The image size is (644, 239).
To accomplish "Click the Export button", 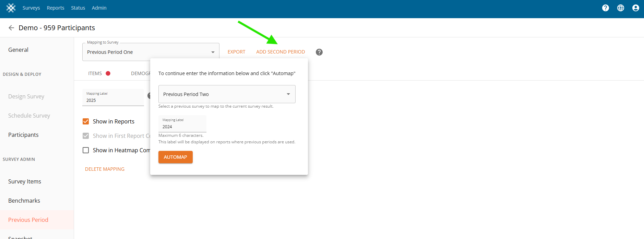I will coord(236,52).
